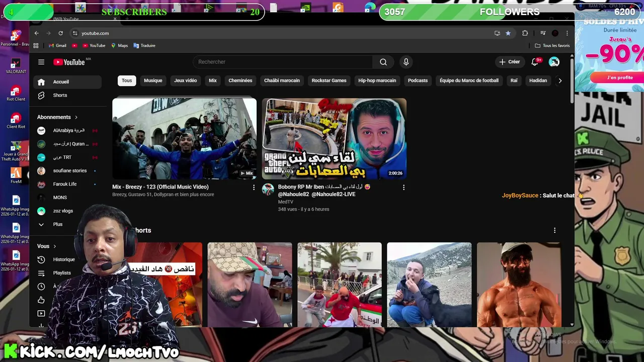Reload the YouTube page

[x=60, y=33]
